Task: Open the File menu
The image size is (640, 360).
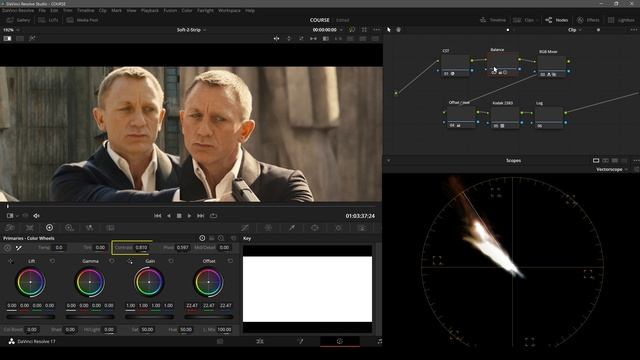Action: click(x=42, y=10)
